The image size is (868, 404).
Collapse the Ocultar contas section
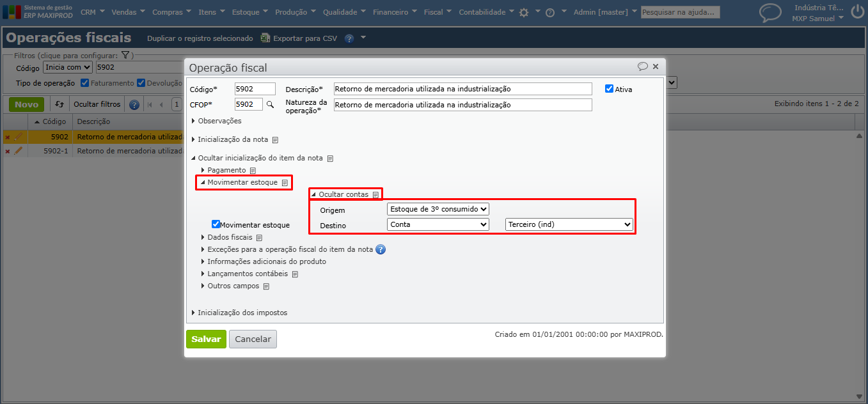click(x=340, y=194)
